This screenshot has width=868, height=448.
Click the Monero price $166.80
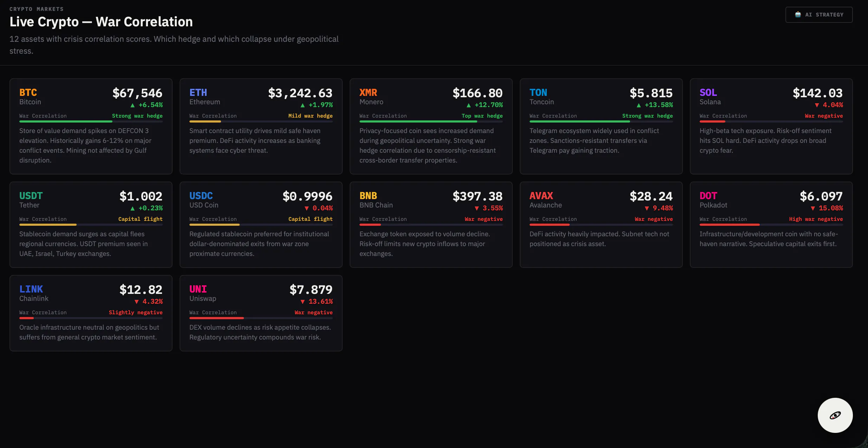click(478, 93)
